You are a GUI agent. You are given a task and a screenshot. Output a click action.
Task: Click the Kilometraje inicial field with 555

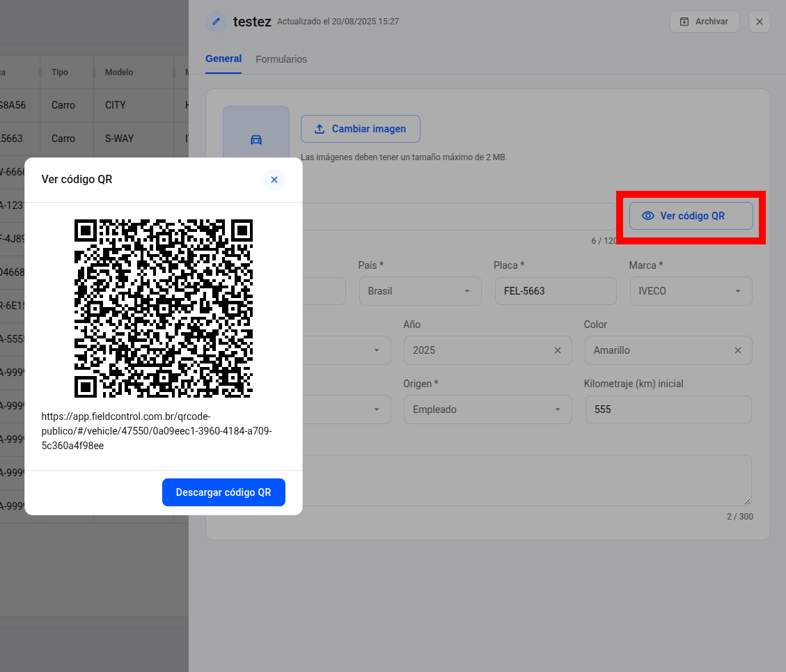pyautogui.click(x=668, y=409)
